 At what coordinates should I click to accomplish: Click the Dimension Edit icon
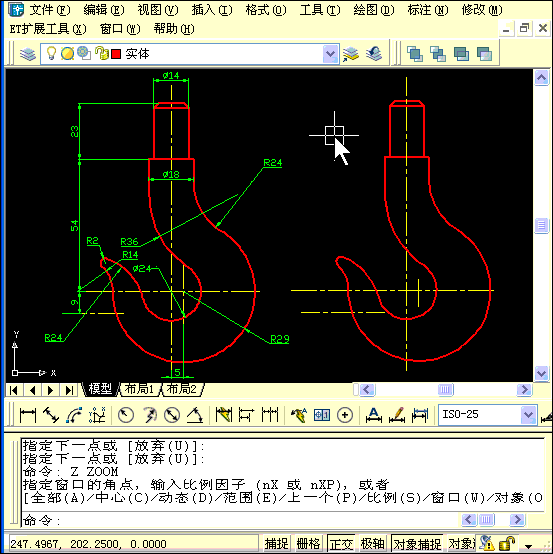pyautogui.click(x=373, y=415)
